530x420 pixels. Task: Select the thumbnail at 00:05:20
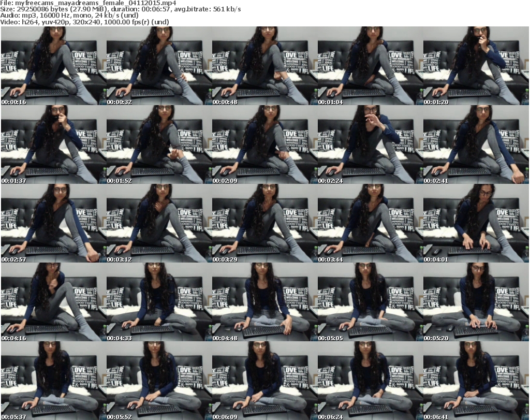476,302
